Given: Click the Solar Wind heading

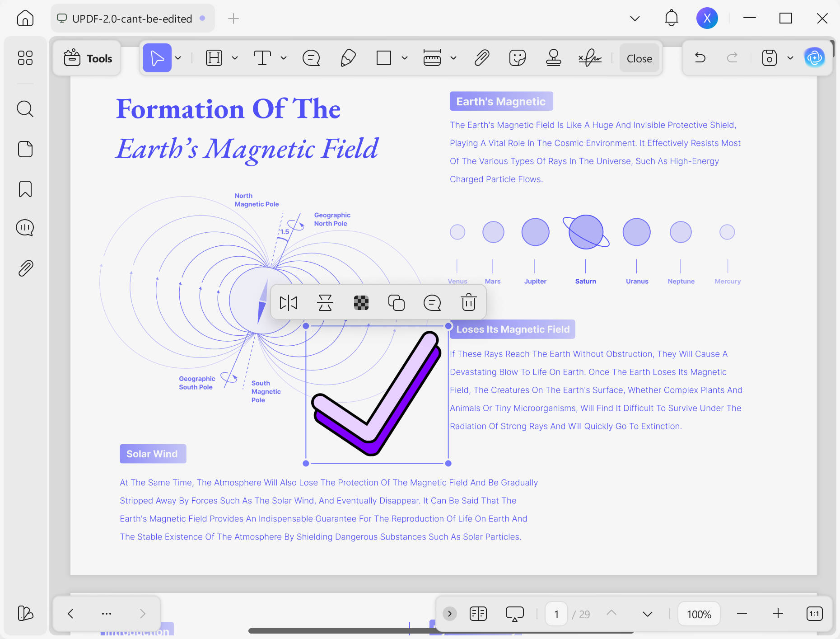Looking at the screenshot, I should 153,454.
